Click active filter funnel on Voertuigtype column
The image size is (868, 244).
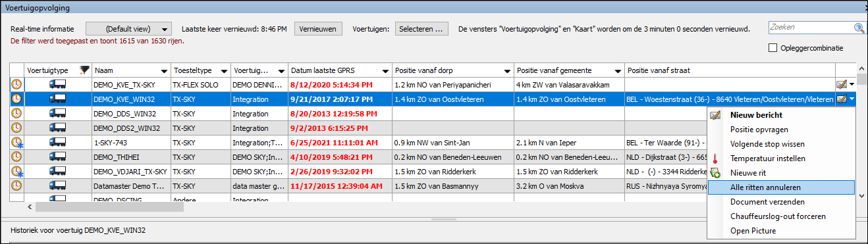[84, 70]
